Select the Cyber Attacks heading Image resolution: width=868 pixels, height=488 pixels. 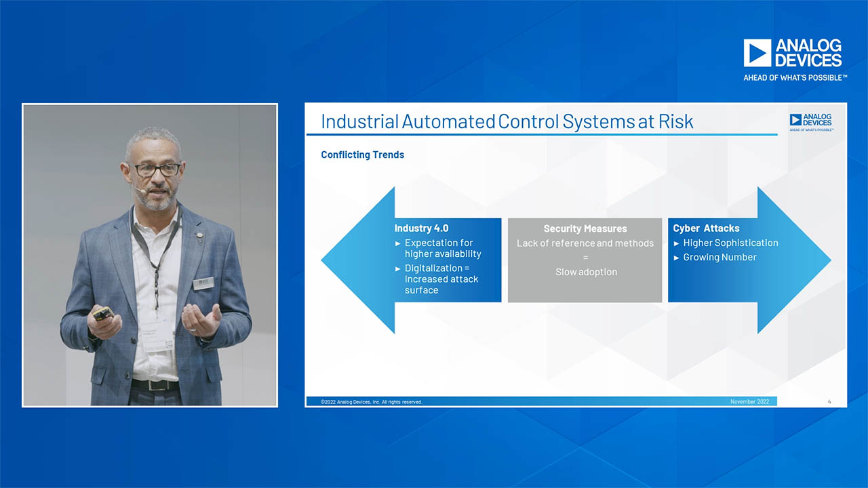pyautogui.click(x=706, y=228)
